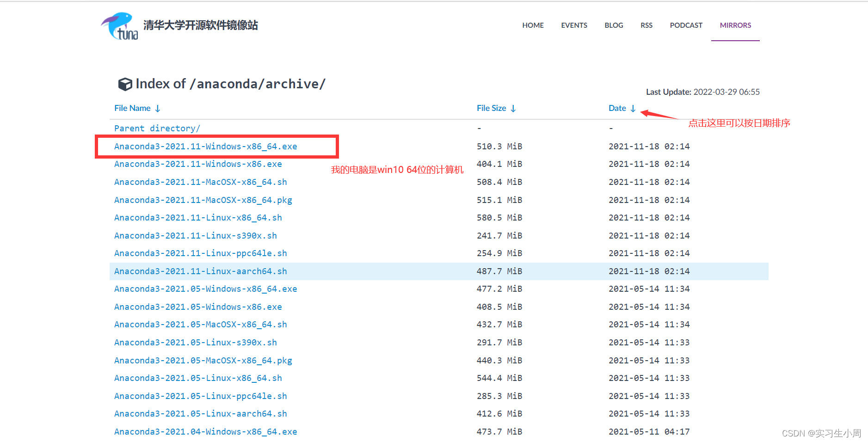Click the 241.7 MiB file size cell
868x442 pixels.
pyautogui.click(x=499, y=236)
